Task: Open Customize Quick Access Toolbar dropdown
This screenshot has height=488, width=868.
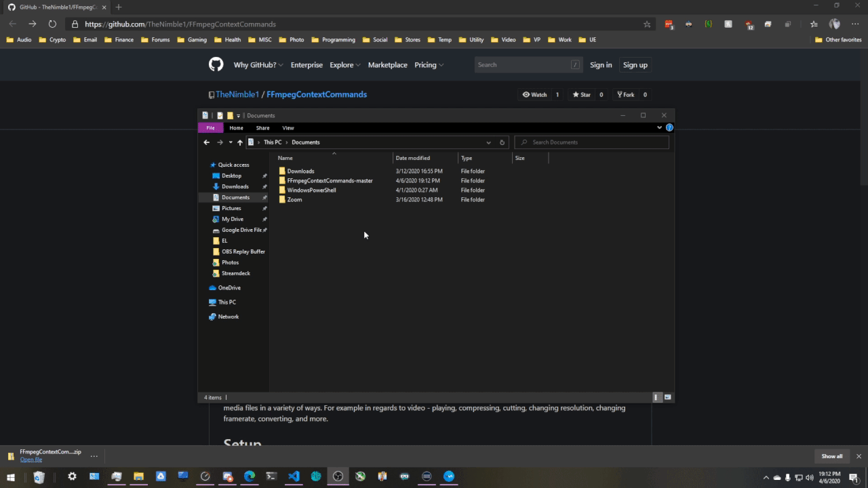Action: click(238, 116)
